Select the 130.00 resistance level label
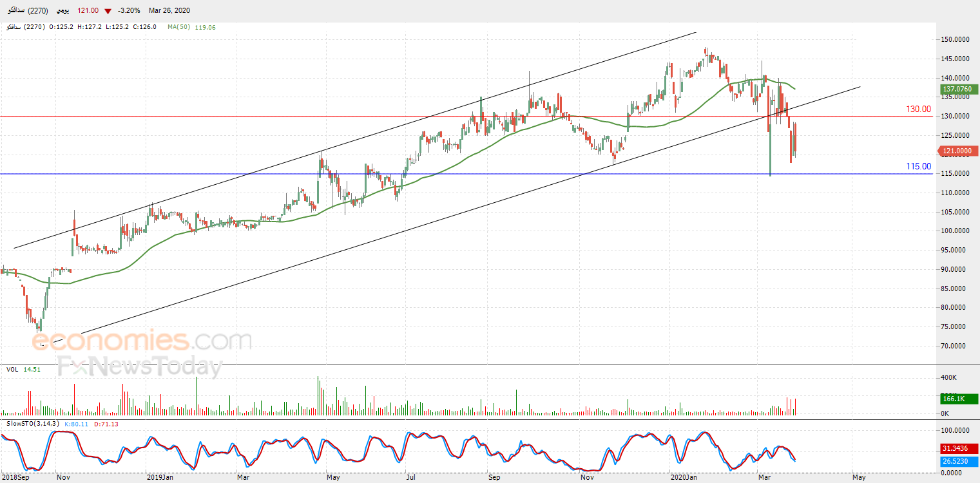980x483 pixels. point(918,109)
